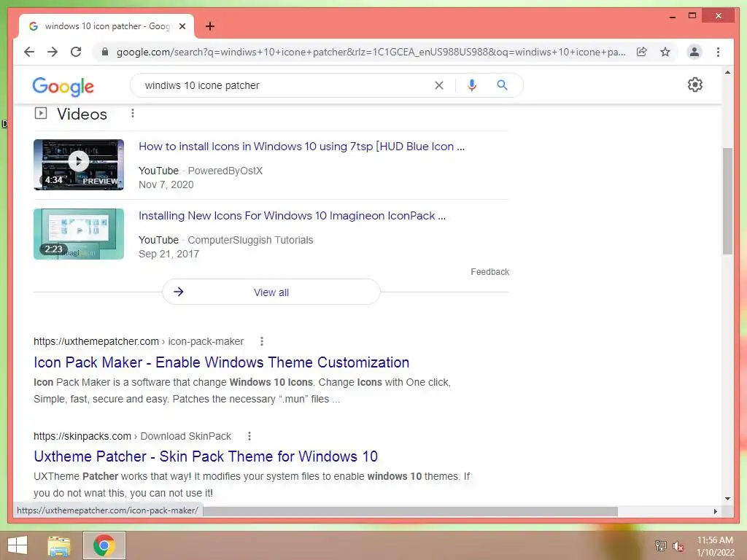
Task: View site info padlock icon
Action: click(x=105, y=52)
